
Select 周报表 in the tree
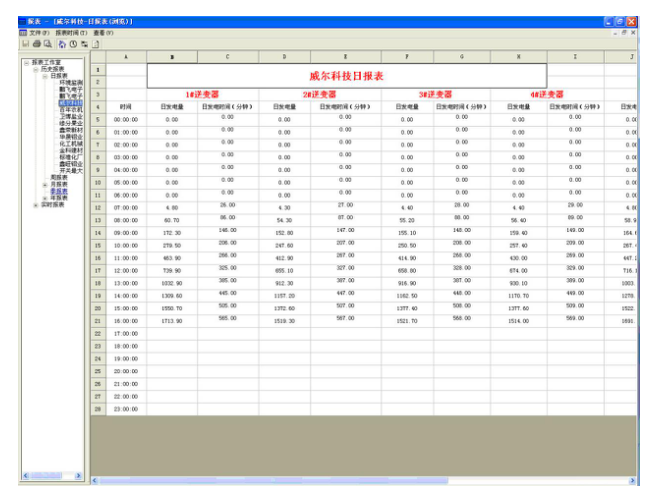coord(59,178)
